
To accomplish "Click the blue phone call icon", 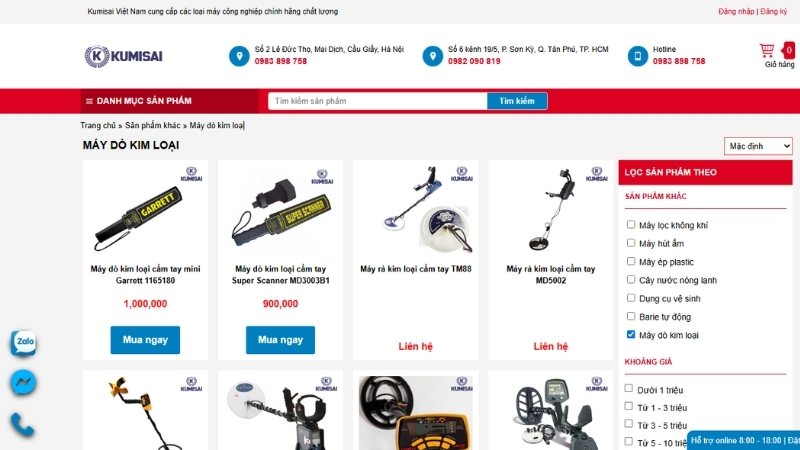I will coord(22,424).
